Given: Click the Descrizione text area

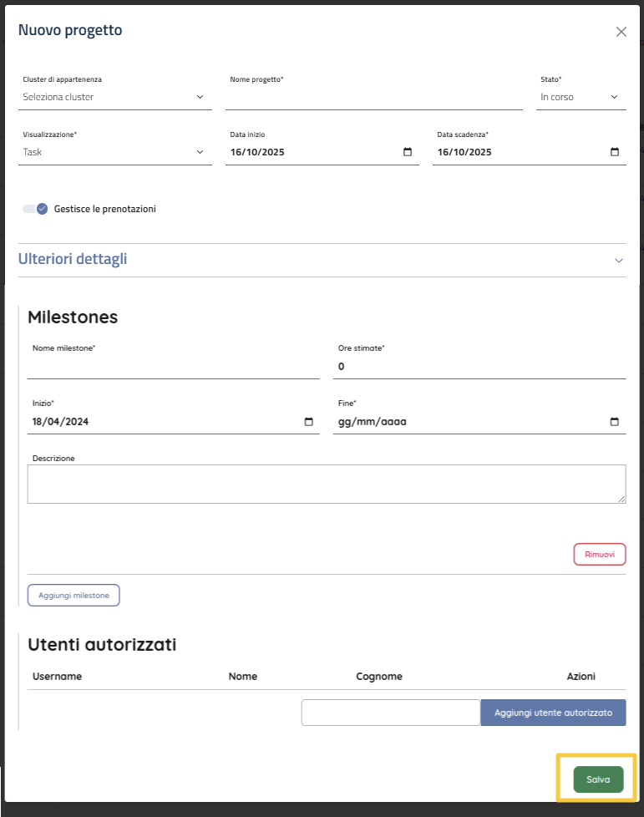Looking at the screenshot, I should 326,484.
